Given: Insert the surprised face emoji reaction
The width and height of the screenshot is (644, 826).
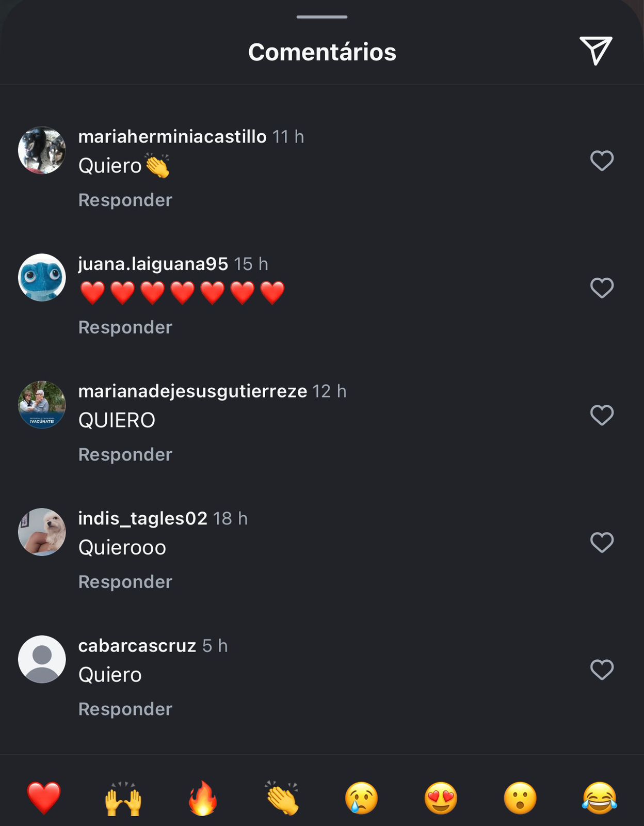Looking at the screenshot, I should 520,798.
